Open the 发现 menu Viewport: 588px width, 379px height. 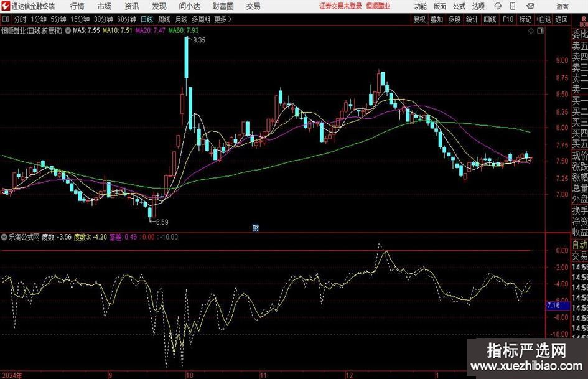point(159,6)
